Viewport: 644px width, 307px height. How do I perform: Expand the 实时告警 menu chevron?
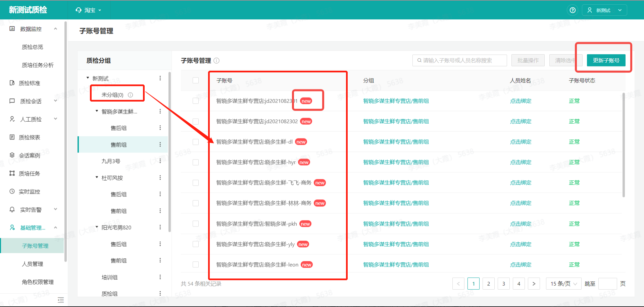[x=56, y=209]
